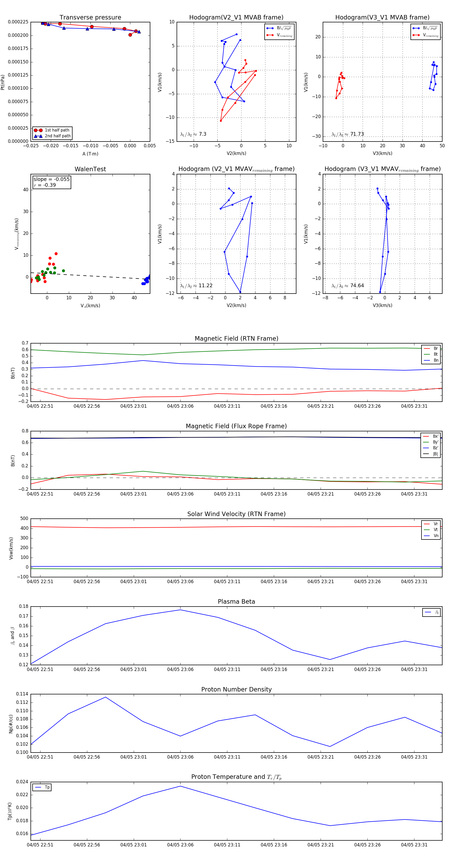Viewport: 473px width, 868px height.
Task: Click the 'Vt' legend entry
Action: (x=431, y=530)
